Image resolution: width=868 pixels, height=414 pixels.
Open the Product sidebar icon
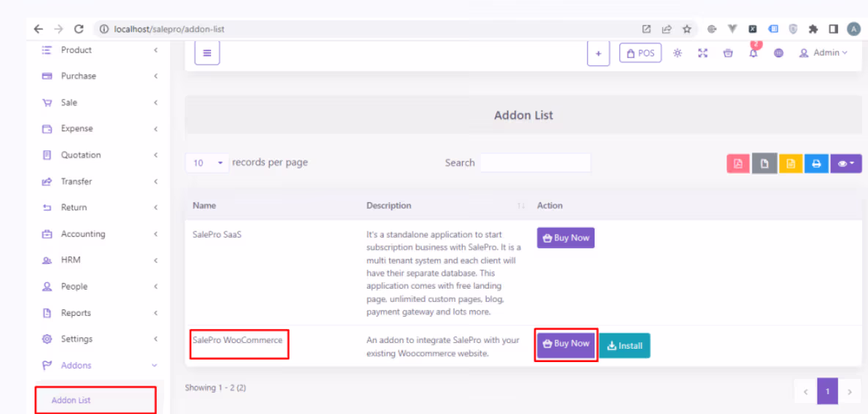click(x=47, y=50)
